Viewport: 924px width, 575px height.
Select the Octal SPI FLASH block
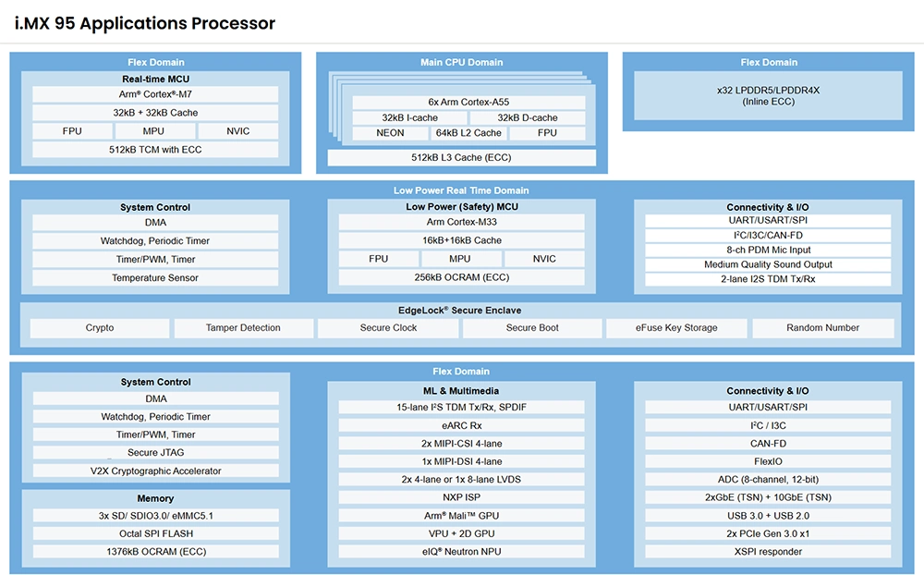pos(155,533)
